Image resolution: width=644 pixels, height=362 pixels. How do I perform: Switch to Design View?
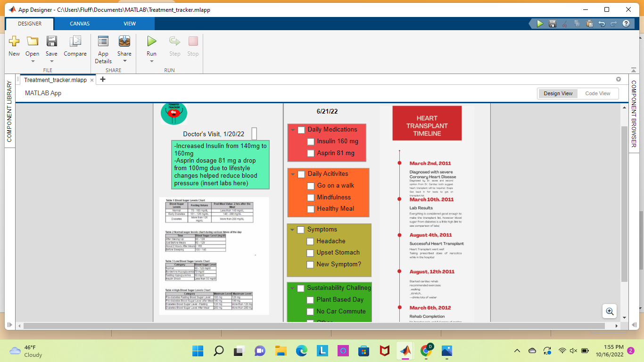click(558, 93)
